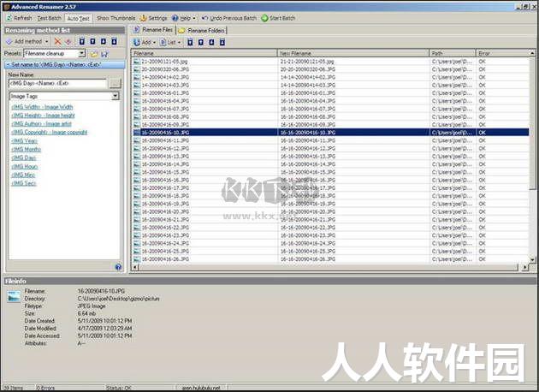The image size is (539, 392).
Task: Insert the IMG Author tag link
Action: [x=41, y=124]
